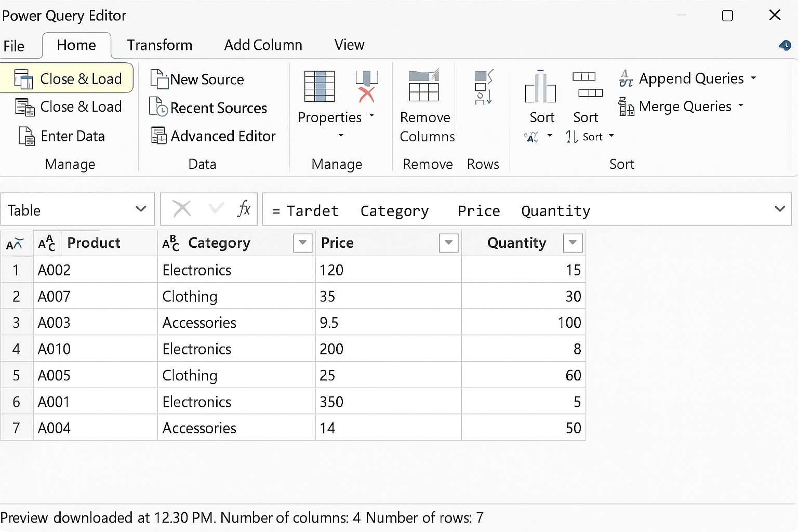798x532 pixels.
Task: Select the quantity 60 cell
Action: (x=524, y=375)
